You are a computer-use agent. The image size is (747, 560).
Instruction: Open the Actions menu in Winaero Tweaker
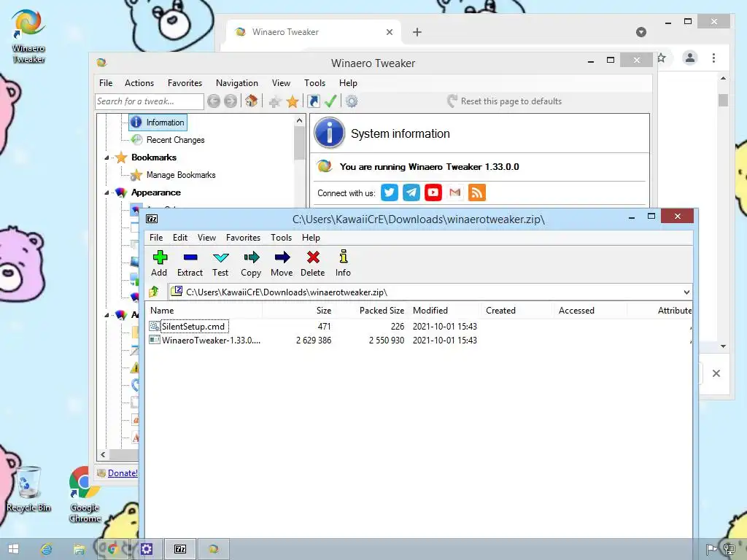click(139, 83)
